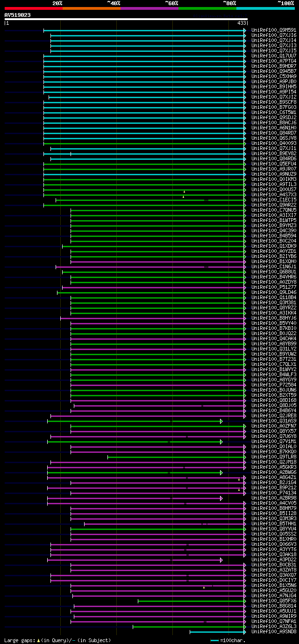Select the UniRef100_Q9TLR8 label
The height and width of the screenshot is (644, 299).
[x=274, y=457]
